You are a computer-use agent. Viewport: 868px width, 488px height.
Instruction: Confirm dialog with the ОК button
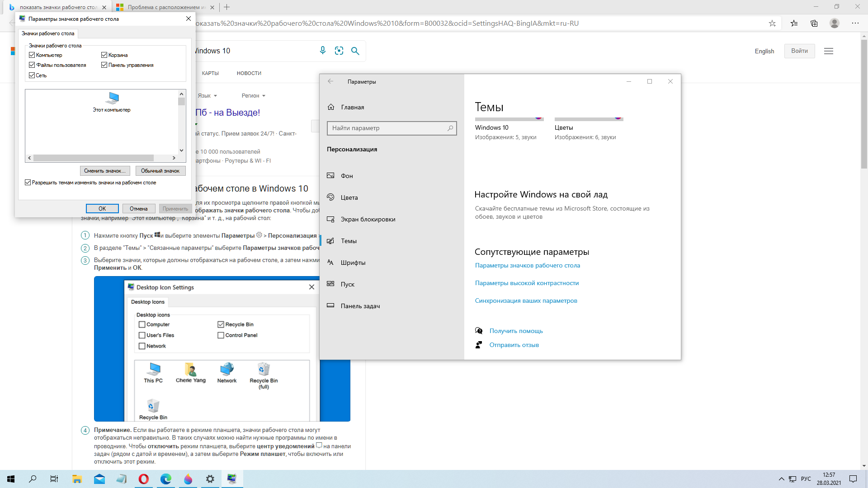102,209
